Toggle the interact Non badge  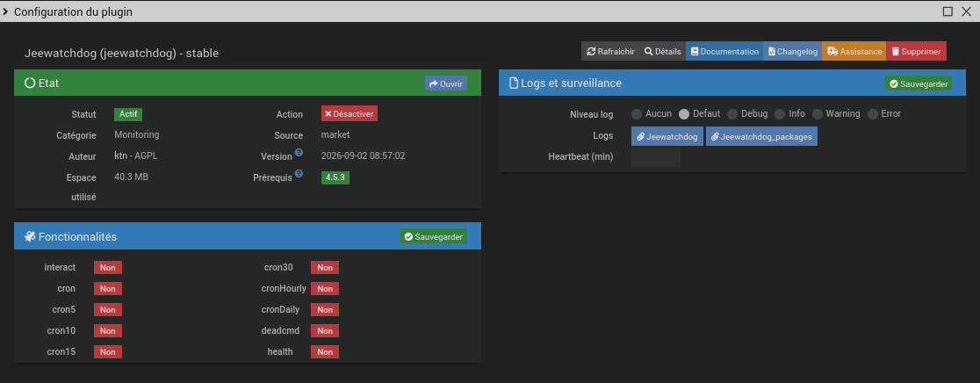click(108, 267)
